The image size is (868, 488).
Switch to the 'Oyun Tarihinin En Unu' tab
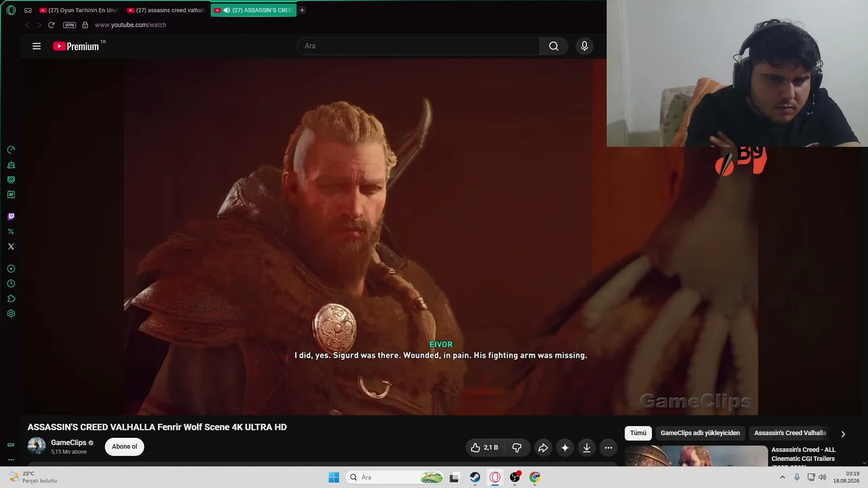pos(79,10)
